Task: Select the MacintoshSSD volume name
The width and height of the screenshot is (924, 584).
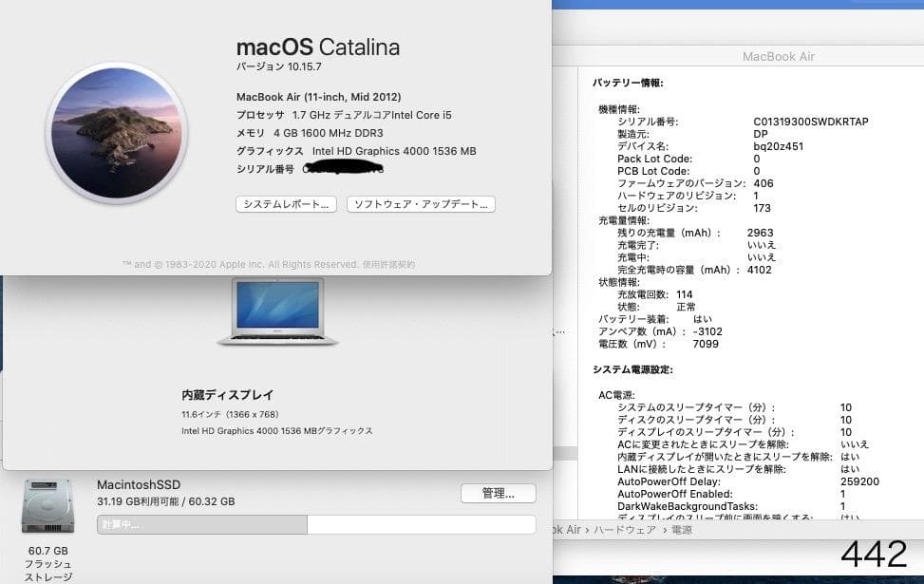Action: 139,484
